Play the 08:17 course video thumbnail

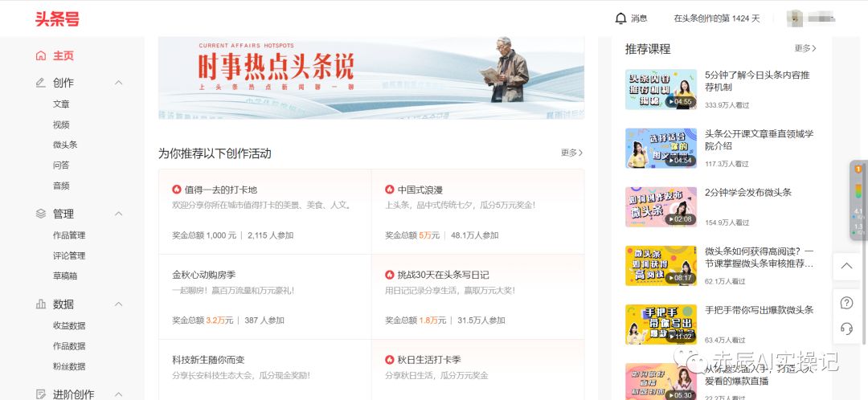pos(661,266)
